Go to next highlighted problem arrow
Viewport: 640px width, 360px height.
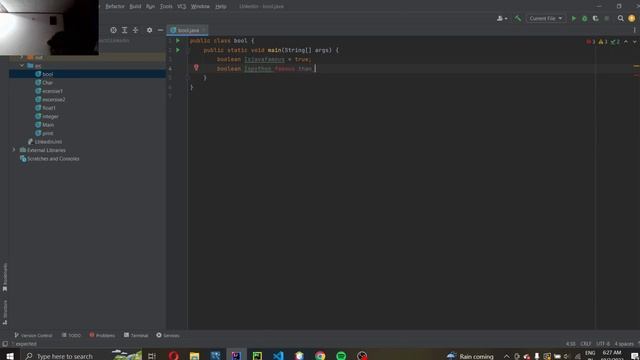pyautogui.click(x=634, y=42)
